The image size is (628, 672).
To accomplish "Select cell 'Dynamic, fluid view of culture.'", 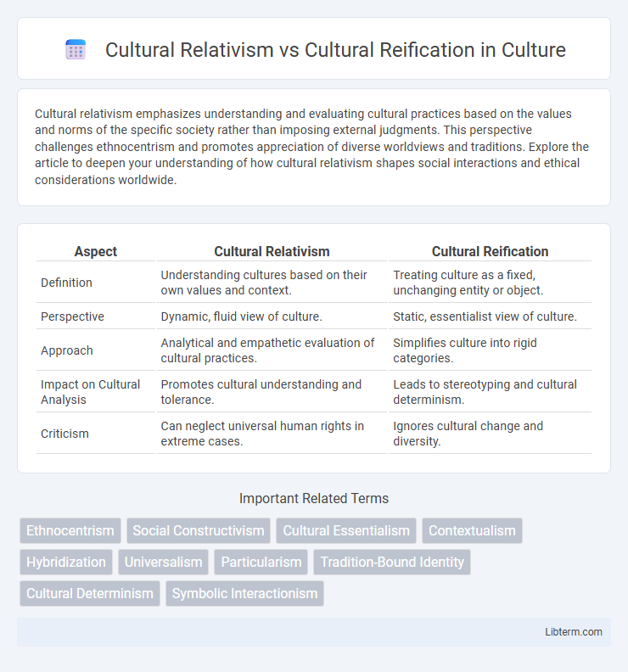I will coord(272,316).
